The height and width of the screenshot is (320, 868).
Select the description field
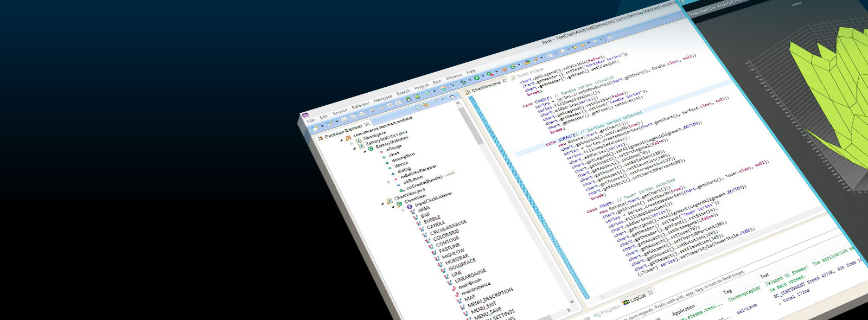pos(403,157)
